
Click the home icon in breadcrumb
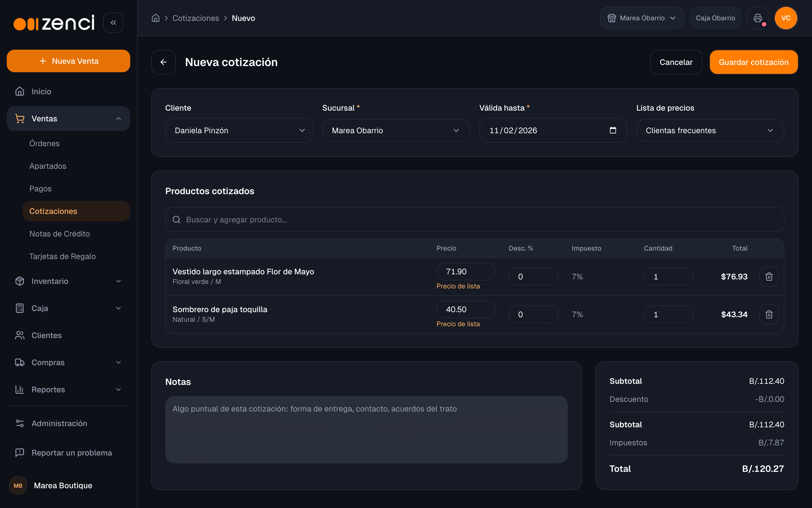tap(156, 18)
